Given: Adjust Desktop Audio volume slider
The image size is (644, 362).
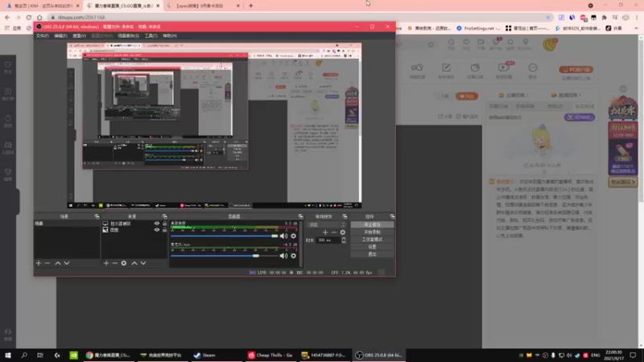Looking at the screenshot, I should coord(225,236).
